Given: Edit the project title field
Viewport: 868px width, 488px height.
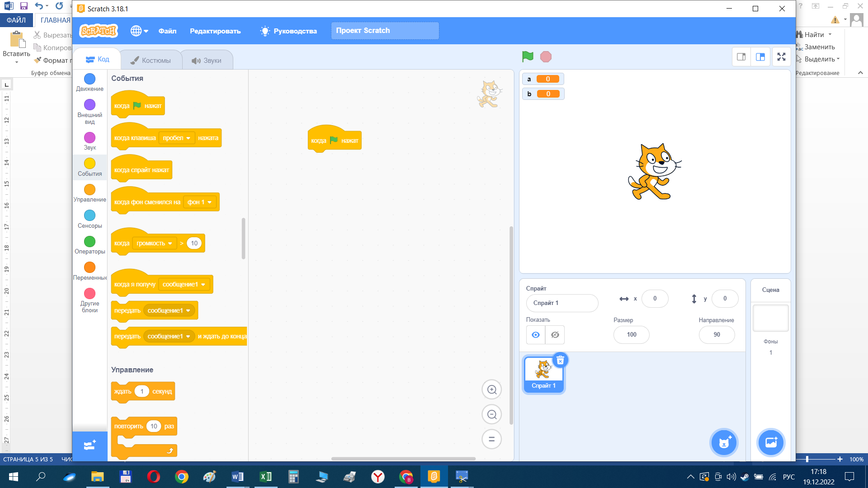Looking at the screenshot, I should click(x=385, y=31).
